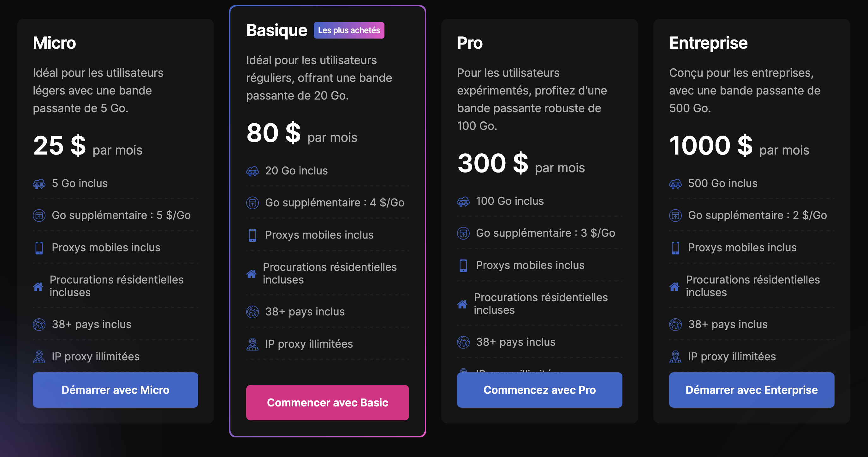Click the IP location icon in Basique plan

[x=253, y=344]
